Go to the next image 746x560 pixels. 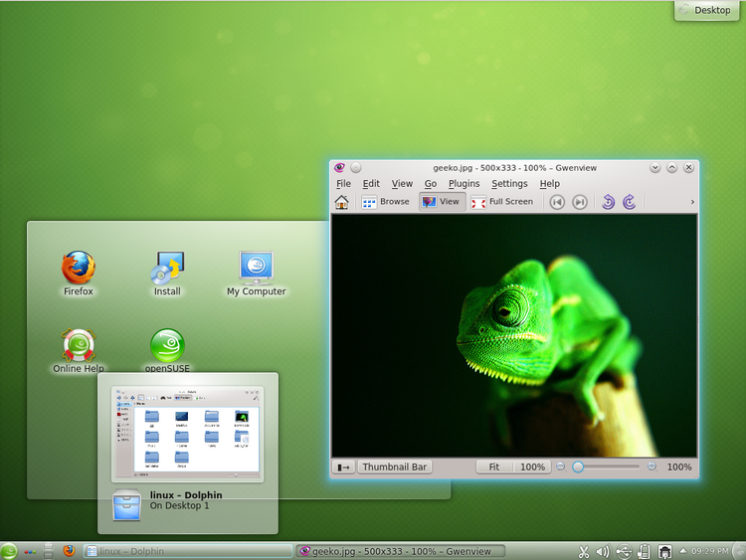pos(579,202)
